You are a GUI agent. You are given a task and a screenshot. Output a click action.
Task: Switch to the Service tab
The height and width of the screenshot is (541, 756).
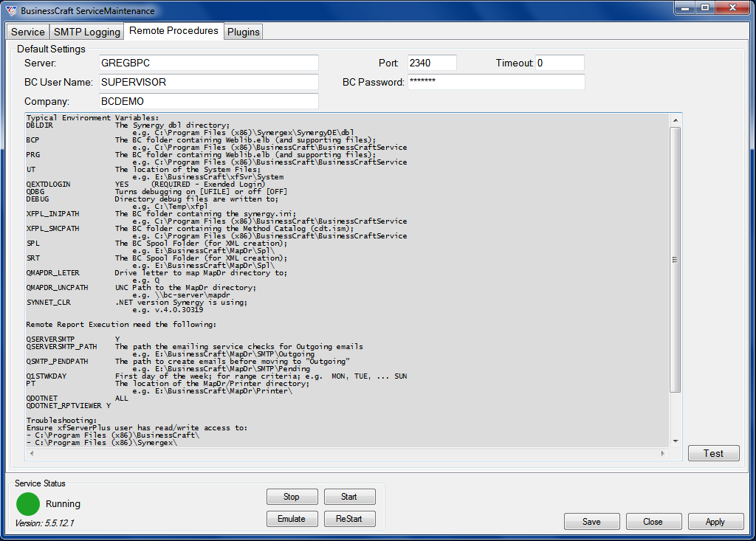click(28, 32)
